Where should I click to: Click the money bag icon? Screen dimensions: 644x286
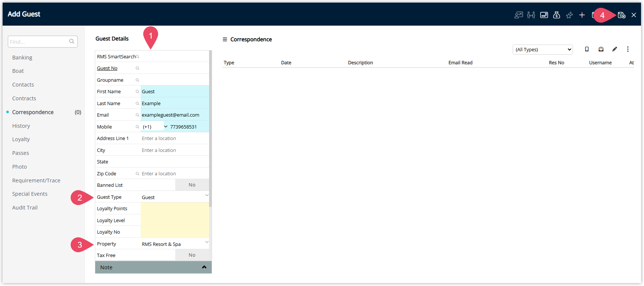click(557, 15)
